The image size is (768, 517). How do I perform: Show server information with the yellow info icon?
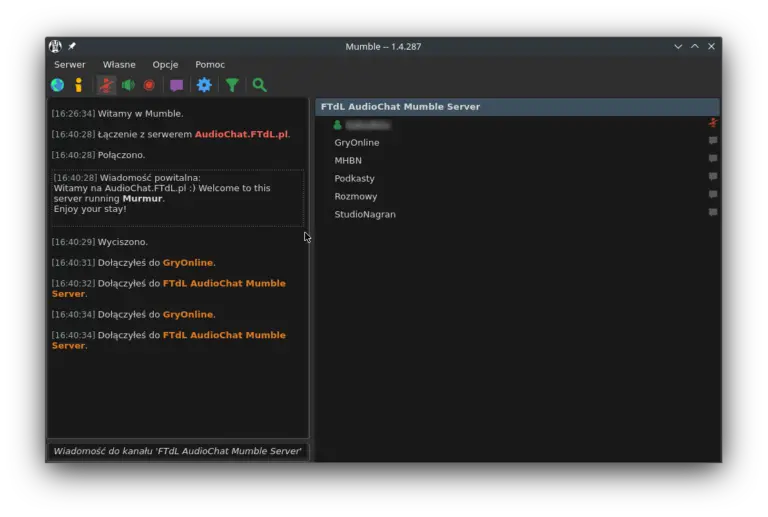coord(78,85)
